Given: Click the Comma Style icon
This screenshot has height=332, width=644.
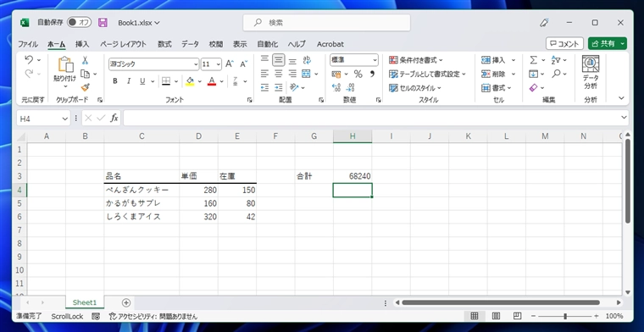Looking at the screenshot, I should 372,74.
